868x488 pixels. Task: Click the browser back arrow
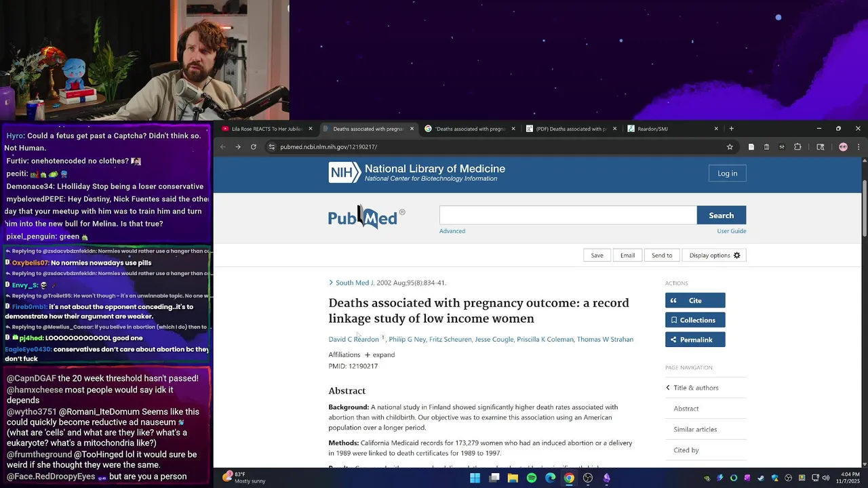click(x=223, y=146)
